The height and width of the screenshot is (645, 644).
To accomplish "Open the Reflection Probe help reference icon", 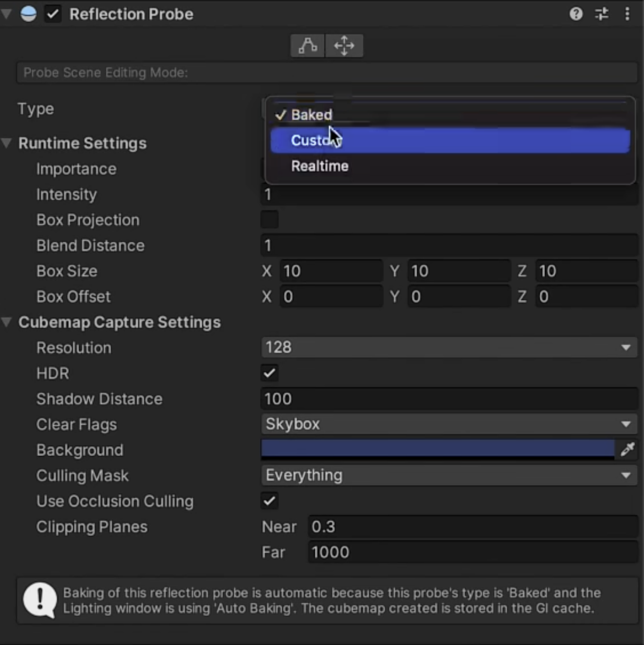I will [576, 14].
